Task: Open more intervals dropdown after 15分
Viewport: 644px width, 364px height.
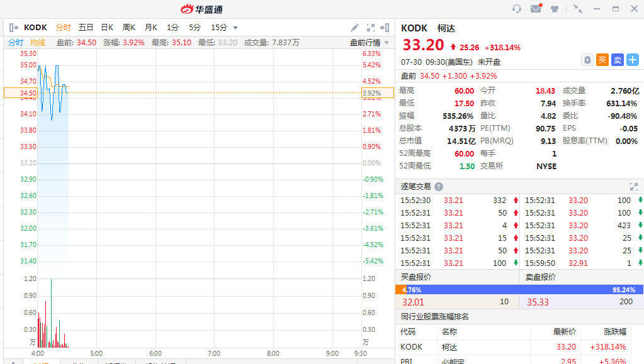Action: [235, 28]
